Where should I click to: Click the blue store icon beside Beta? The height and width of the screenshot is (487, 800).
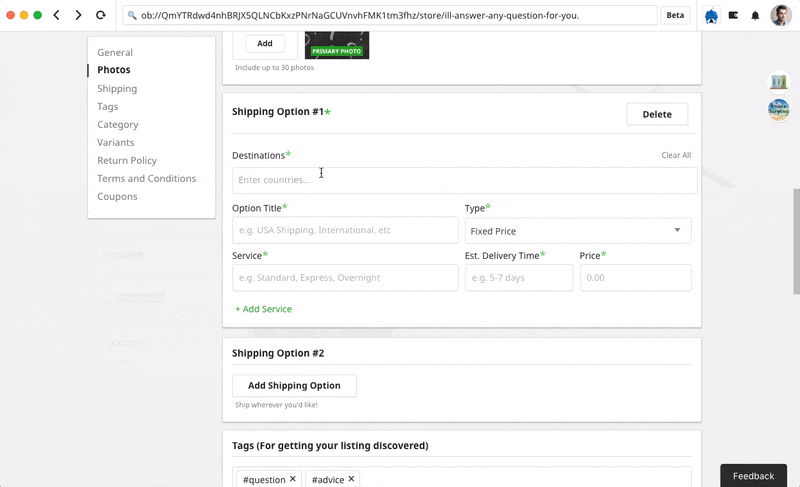711,15
